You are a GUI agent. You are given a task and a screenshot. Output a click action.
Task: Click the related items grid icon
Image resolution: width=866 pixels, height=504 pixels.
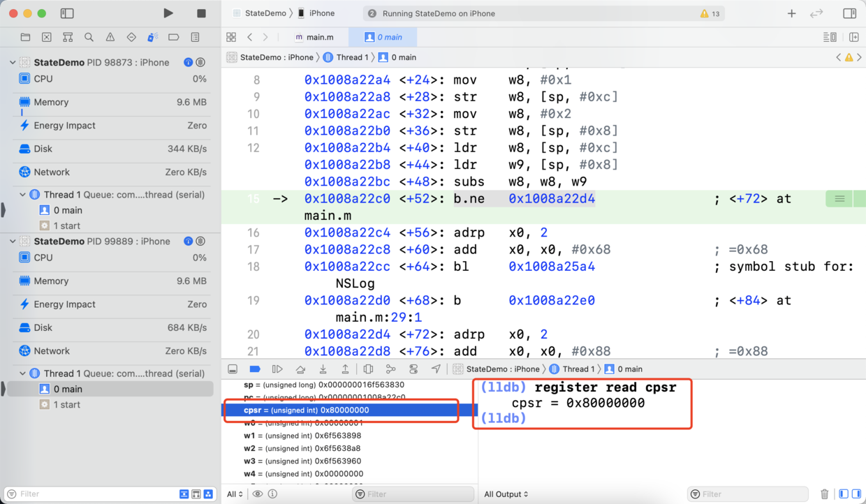[x=231, y=37]
